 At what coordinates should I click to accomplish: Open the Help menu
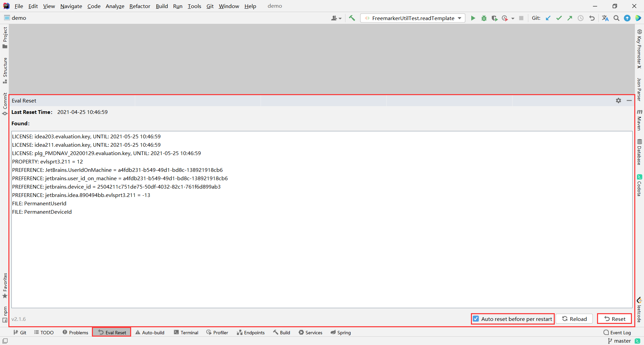250,6
